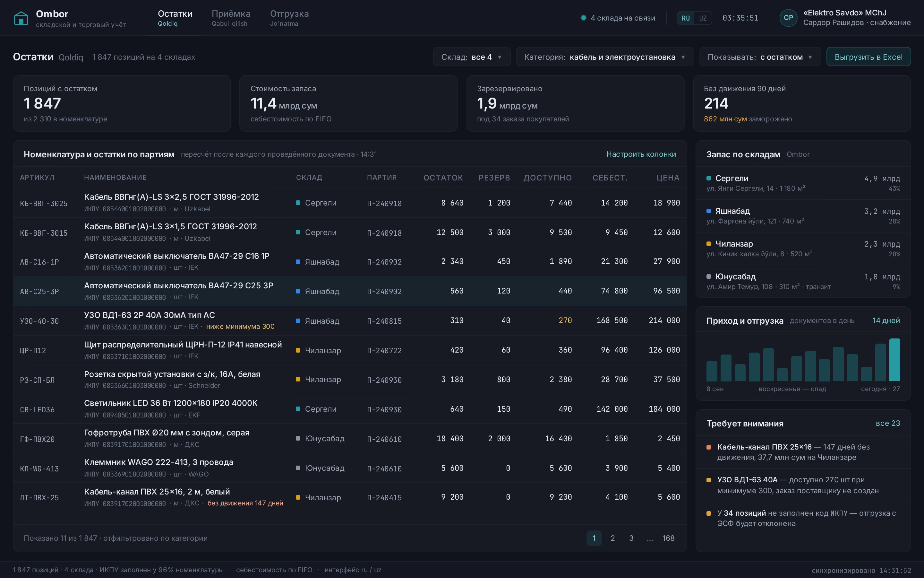Open the Кабель-канал ПВХ 25×16 alert

coord(803,452)
